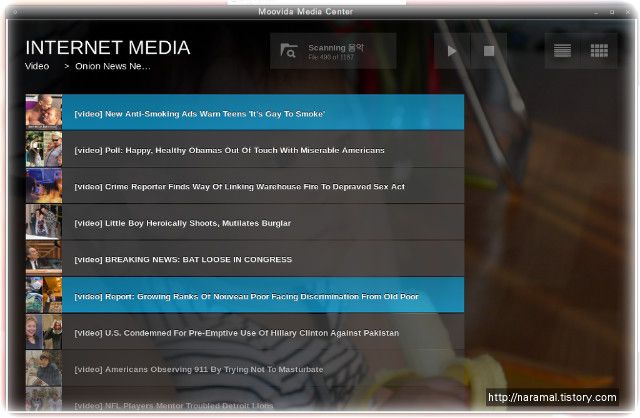Close the Moovida Media Center window
Screen dimensions: 640x418
coord(628,12)
